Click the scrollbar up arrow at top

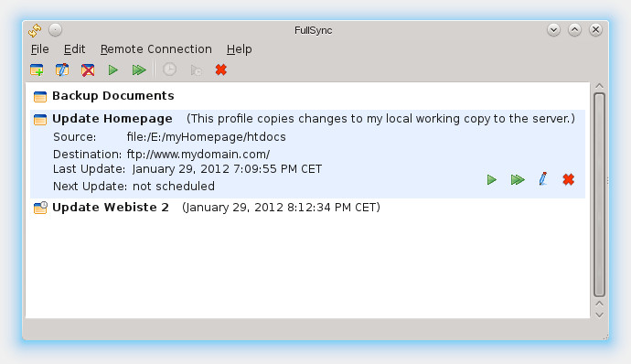point(599,86)
